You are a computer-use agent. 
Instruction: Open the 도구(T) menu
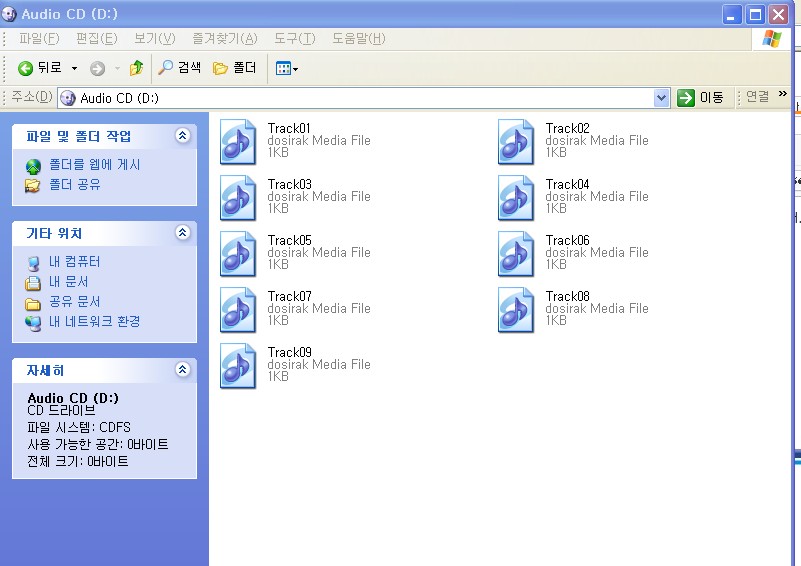tap(295, 39)
